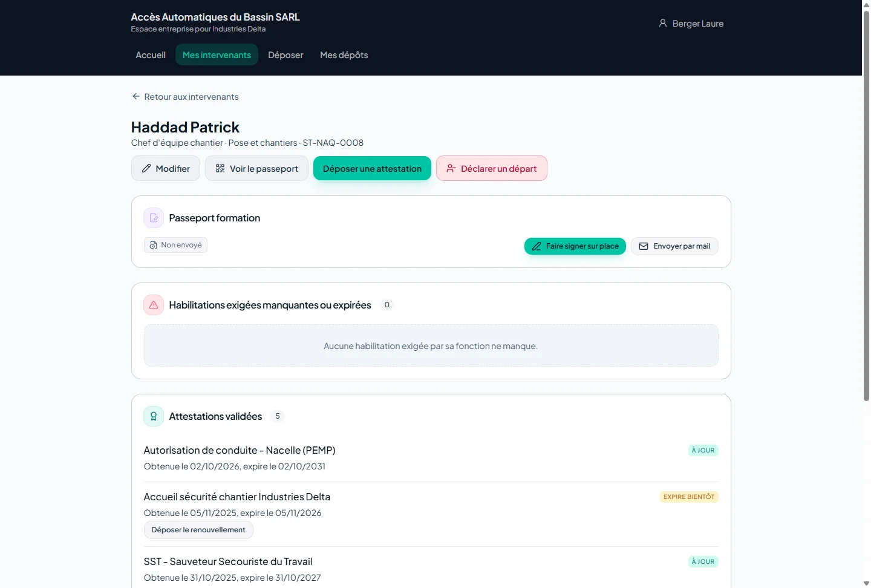Click Déposer une attestation
Image resolution: width=871 pixels, height=588 pixels.
tap(372, 169)
